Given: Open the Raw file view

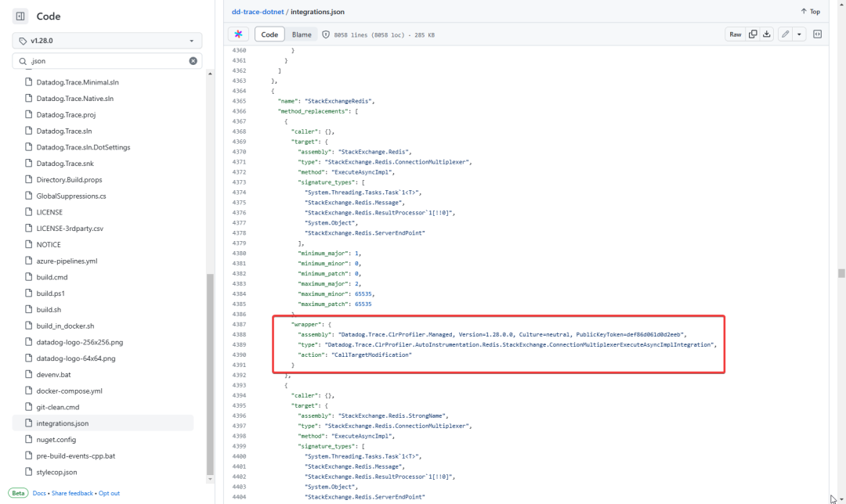Looking at the screenshot, I should pyautogui.click(x=736, y=34).
